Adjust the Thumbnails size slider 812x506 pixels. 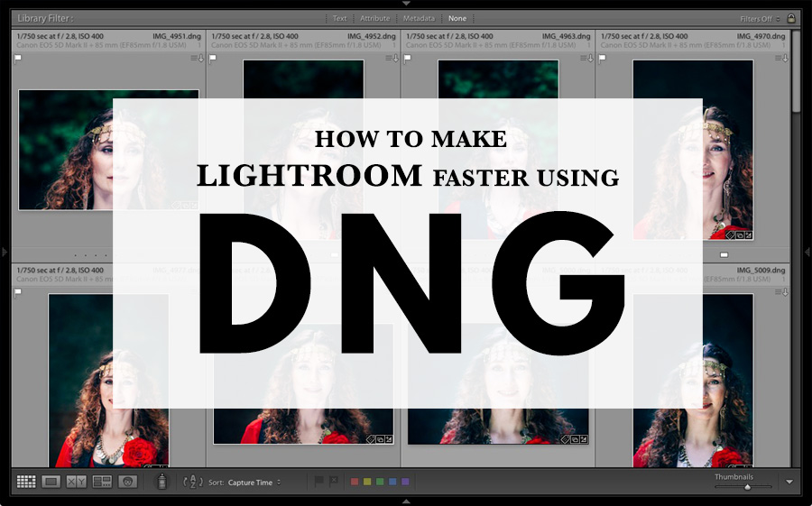coord(747,487)
